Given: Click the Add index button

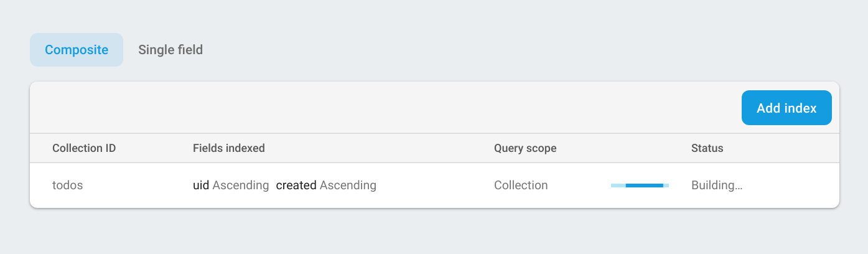Looking at the screenshot, I should click(x=786, y=108).
